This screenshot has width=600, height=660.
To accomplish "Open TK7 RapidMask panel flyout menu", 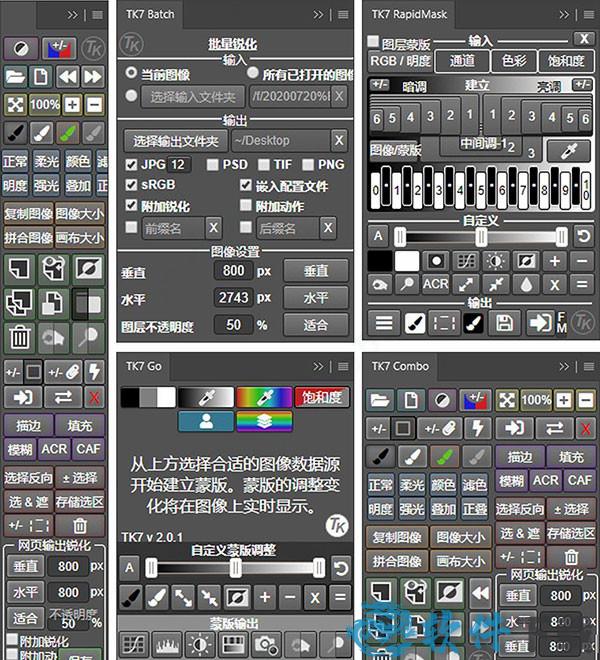I will [589, 15].
